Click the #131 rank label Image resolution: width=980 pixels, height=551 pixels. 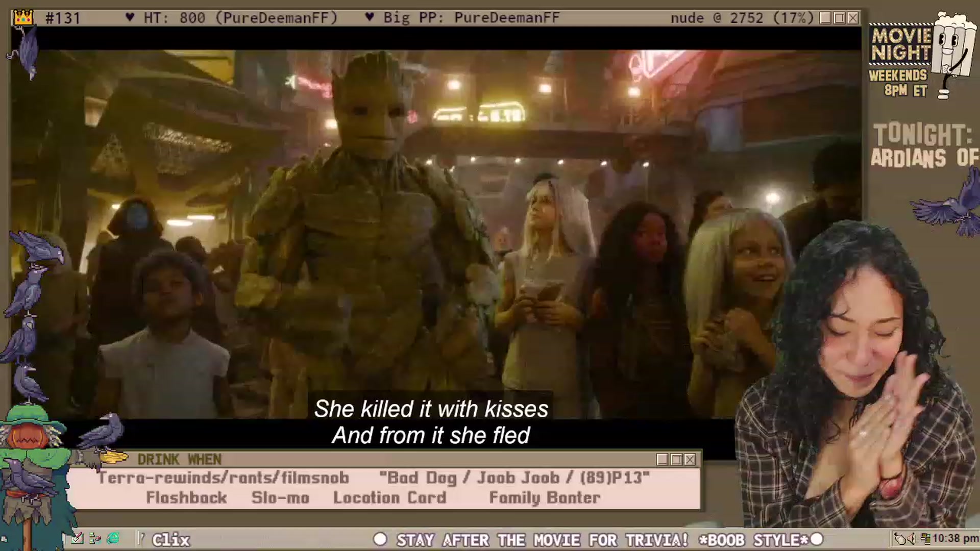[63, 18]
